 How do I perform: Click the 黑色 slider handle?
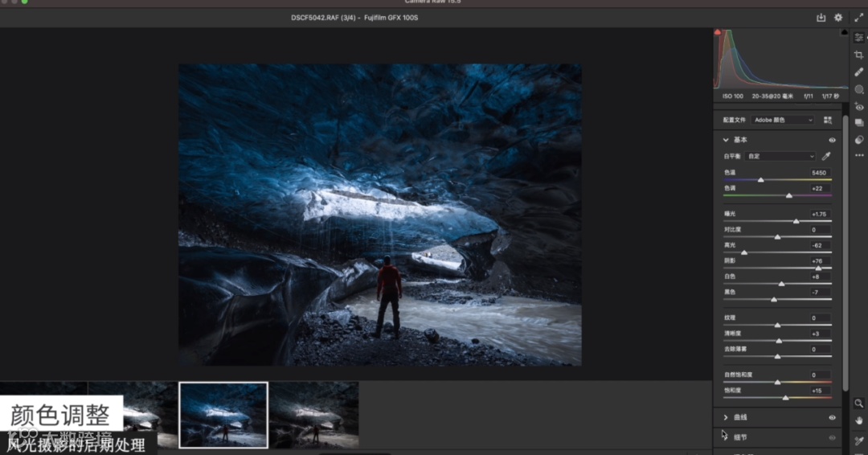(774, 300)
